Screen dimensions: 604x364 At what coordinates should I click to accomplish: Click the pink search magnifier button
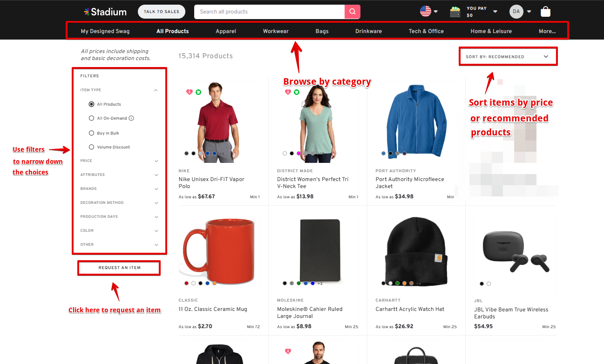[x=353, y=12]
